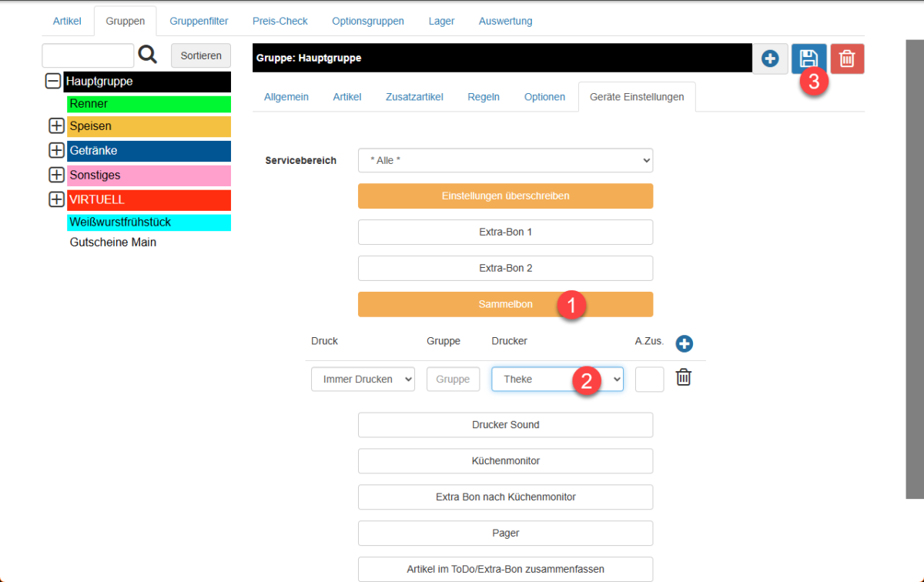The height and width of the screenshot is (582, 924).
Task: Open the Immer Drucken dropdown
Action: pyautogui.click(x=363, y=379)
